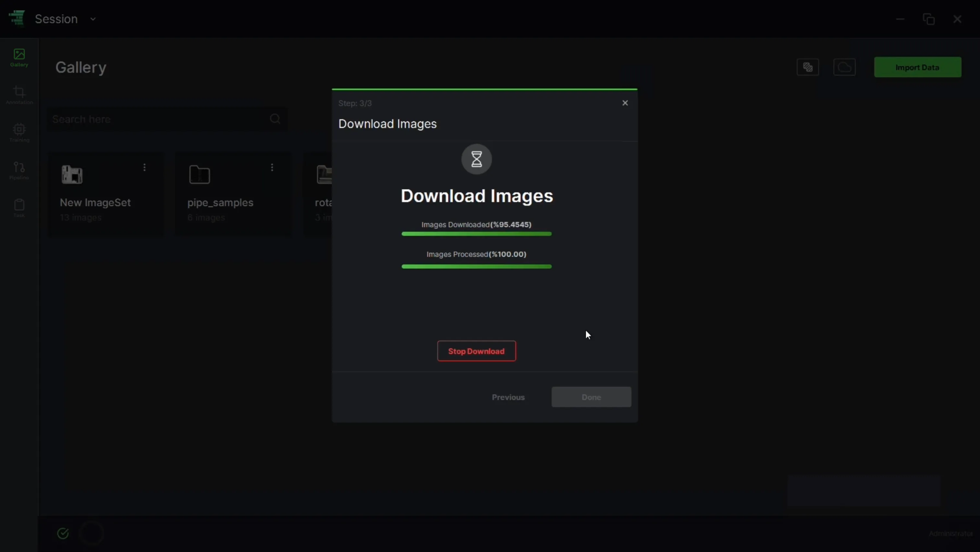The width and height of the screenshot is (980, 552).
Task: Open the Training sidebar section
Action: pos(19,133)
